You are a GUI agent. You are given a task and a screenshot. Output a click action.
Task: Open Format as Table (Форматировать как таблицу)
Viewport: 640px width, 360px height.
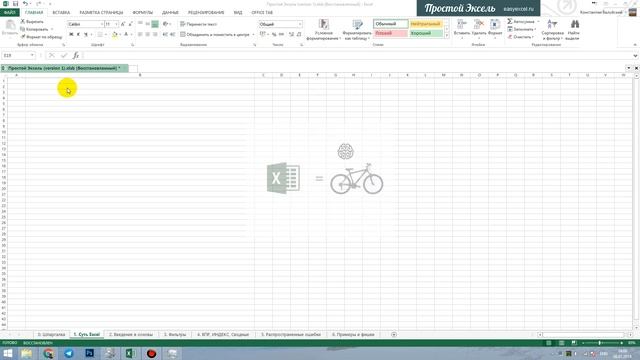pos(357,29)
